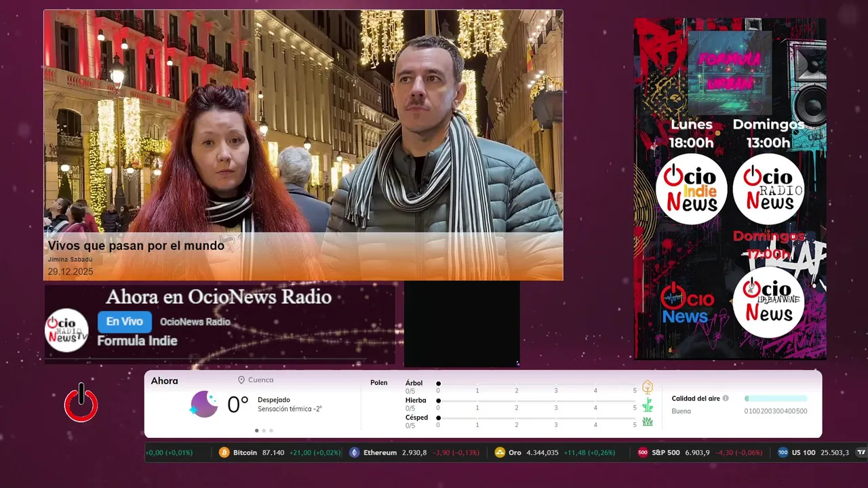Image resolution: width=868 pixels, height=488 pixels.
Task: Click 'Calidad del aire' label
Action: pos(696,399)
